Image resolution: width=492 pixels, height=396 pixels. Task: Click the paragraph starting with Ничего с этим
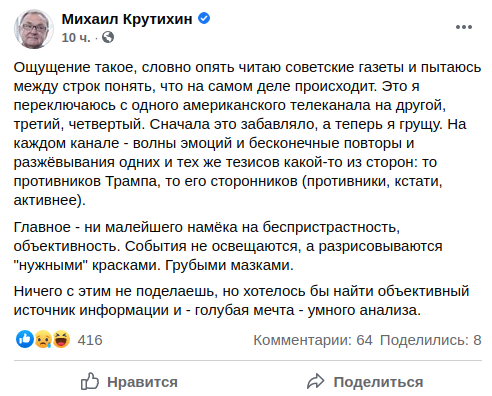coord(241,300)
